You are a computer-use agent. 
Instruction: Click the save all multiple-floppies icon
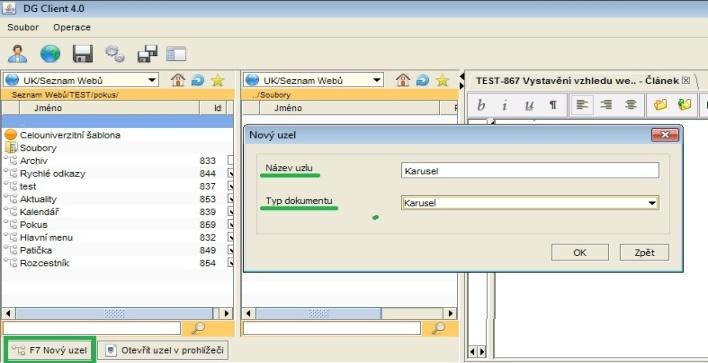tap(147, 53)
